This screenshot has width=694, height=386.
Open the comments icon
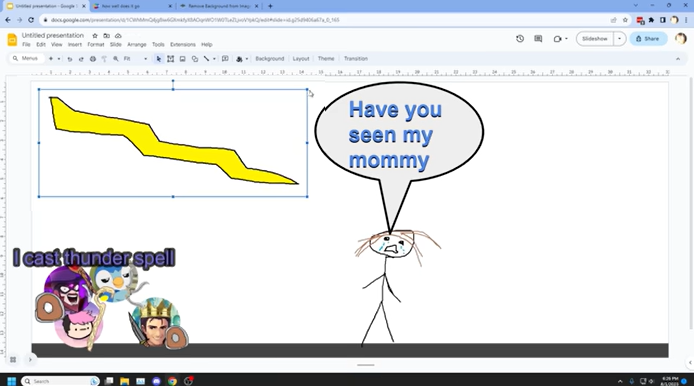point(538,39)
